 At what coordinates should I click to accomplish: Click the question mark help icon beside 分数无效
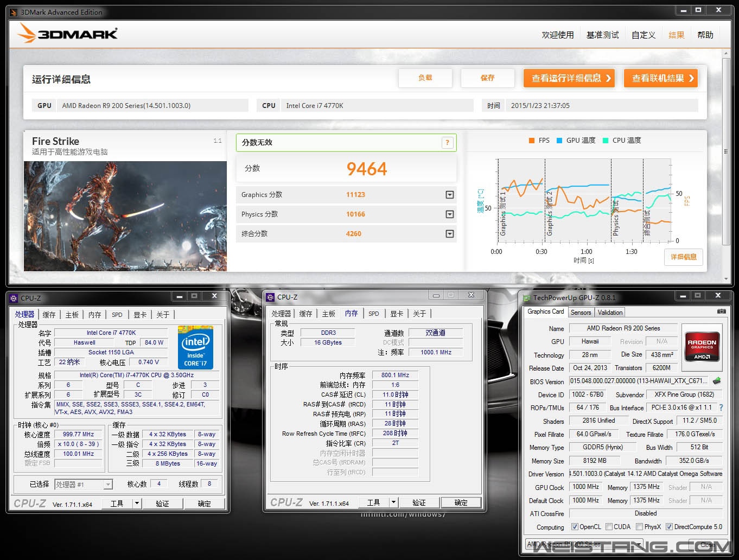[x=447, y=143]
